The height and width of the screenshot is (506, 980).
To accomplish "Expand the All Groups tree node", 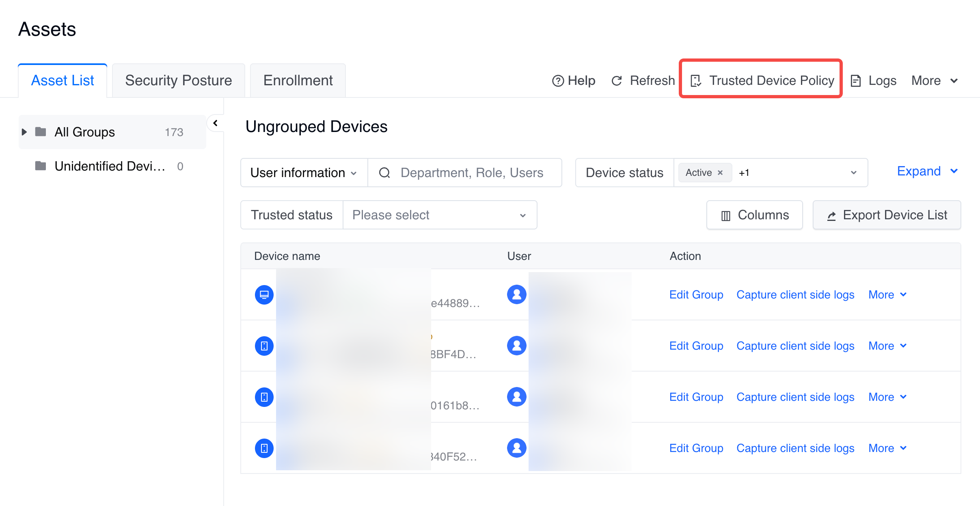I will pyautogui.click(x=24, y=132).
